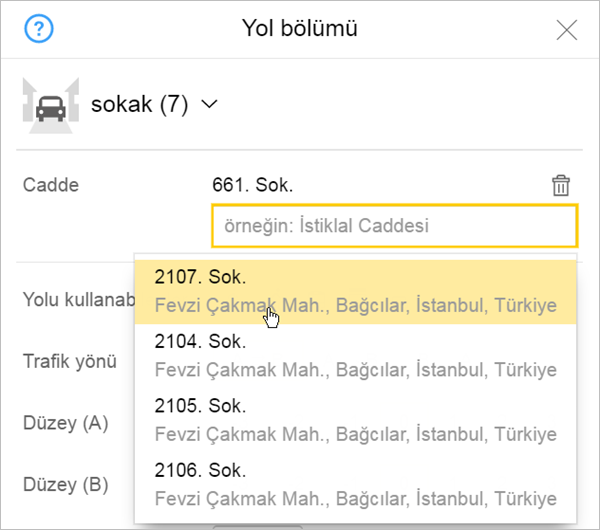Click the Düzey (A) label
This screenshot has width=600, height=530.
66,423
